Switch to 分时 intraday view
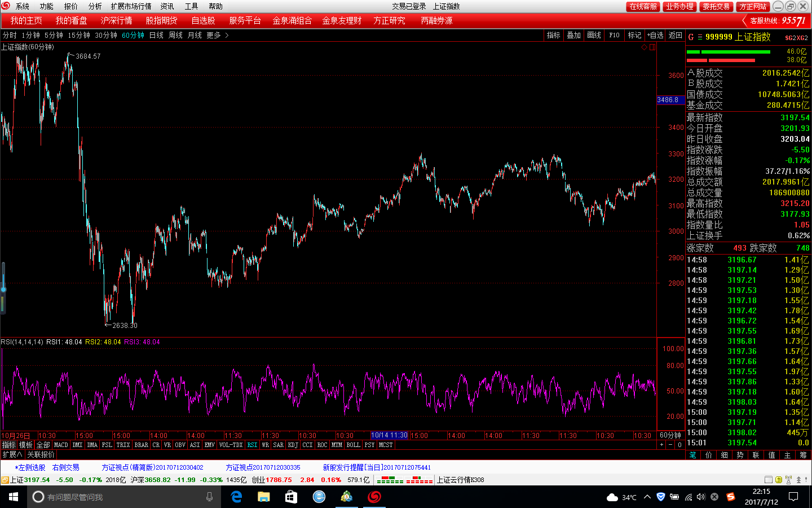The height and width of the screenshot is (508, 812). coord(10,35)
